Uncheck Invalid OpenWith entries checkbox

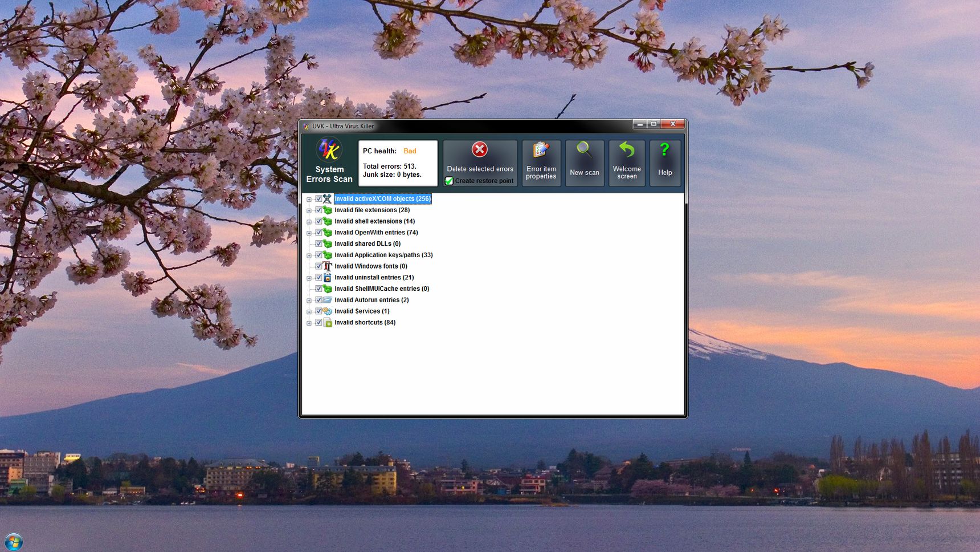(318, 233)
